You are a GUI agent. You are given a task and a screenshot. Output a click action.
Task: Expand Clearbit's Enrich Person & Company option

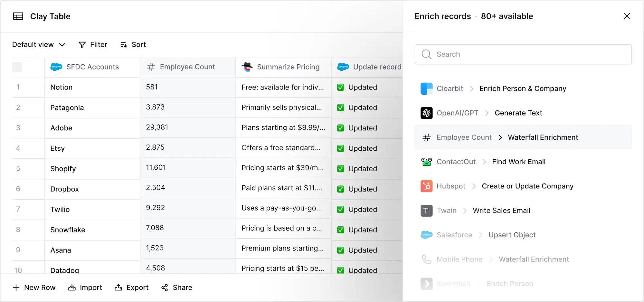click(x=523, y=88)
